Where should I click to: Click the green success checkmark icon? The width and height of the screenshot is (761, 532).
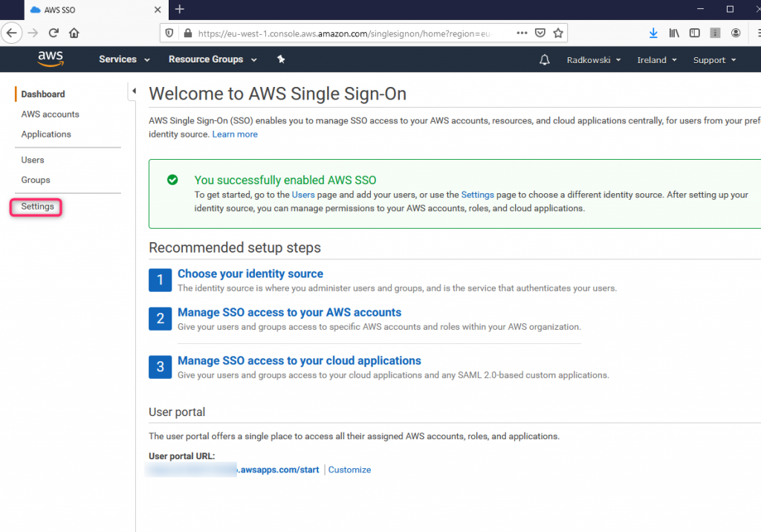coord(172,180)
